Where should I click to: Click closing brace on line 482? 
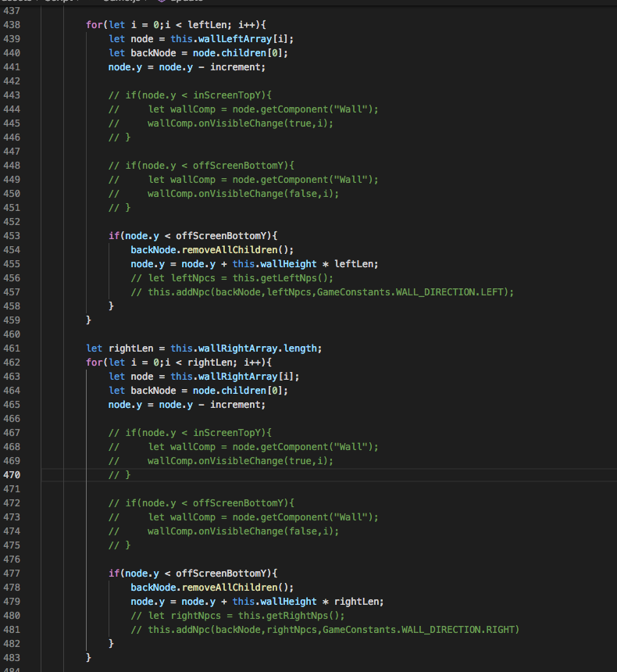click(x=111, y=644)
